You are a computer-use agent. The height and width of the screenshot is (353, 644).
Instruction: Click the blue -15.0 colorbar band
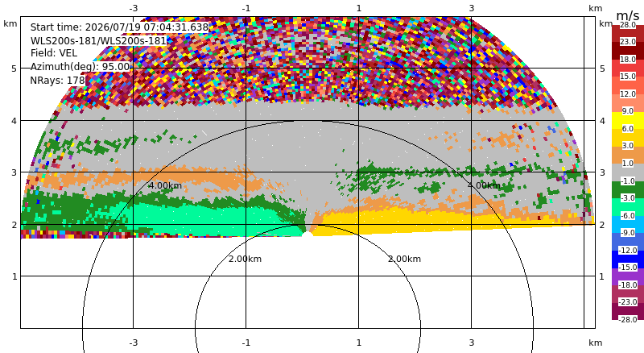628,259
